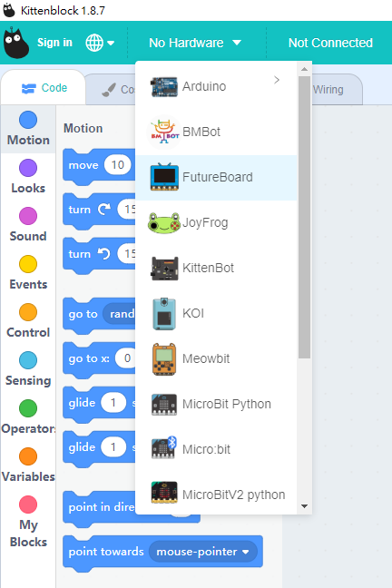Screen dimensions: 392x588
Task: Open the point towards mouse-pointer dropdown
Action: tap(203, 552)
